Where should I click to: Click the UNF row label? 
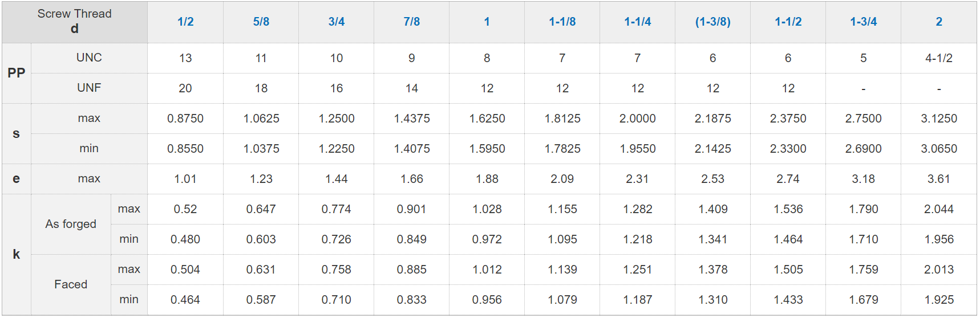(x=89, y=88)
